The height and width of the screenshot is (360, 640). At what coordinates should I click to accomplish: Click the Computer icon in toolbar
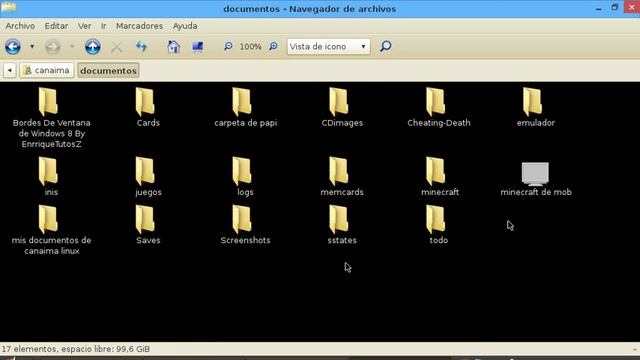tap(198, 47)
